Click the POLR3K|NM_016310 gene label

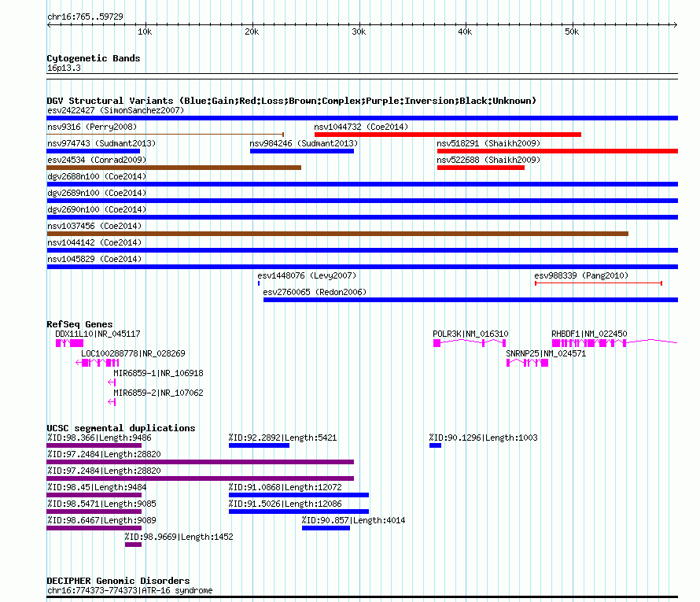tap(470, 334)
